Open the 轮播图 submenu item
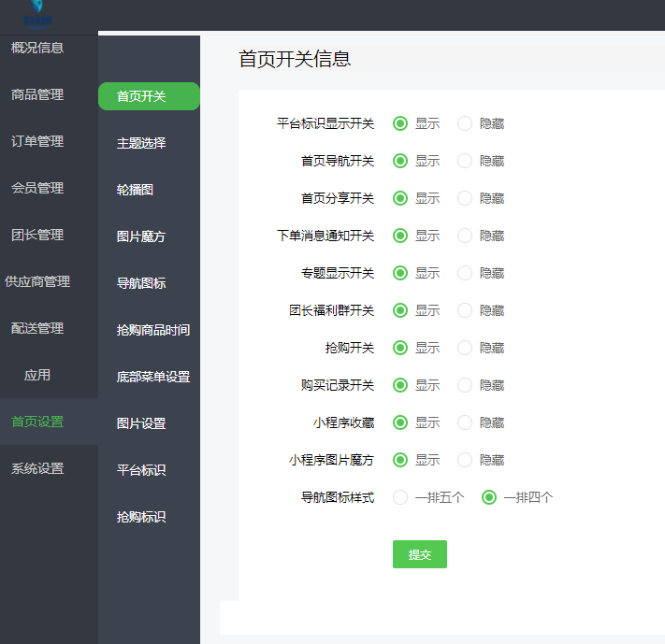This screenshot has height=644, width=665. [135, 190]
